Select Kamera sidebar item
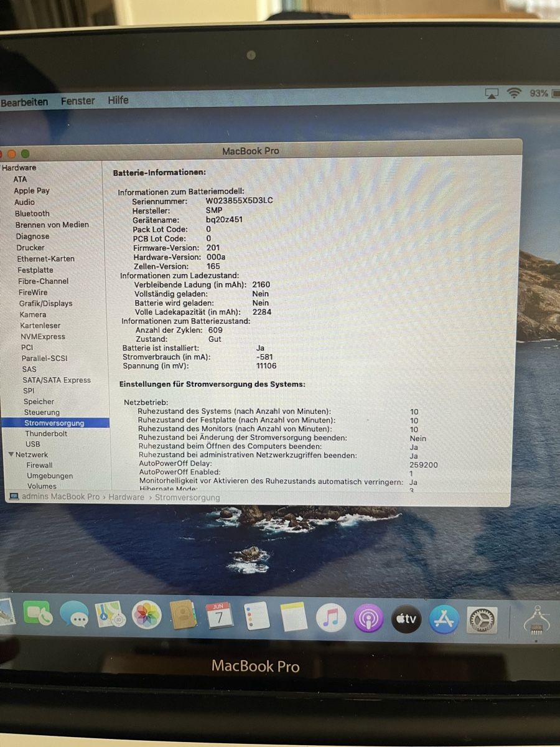 coord(32,315)
